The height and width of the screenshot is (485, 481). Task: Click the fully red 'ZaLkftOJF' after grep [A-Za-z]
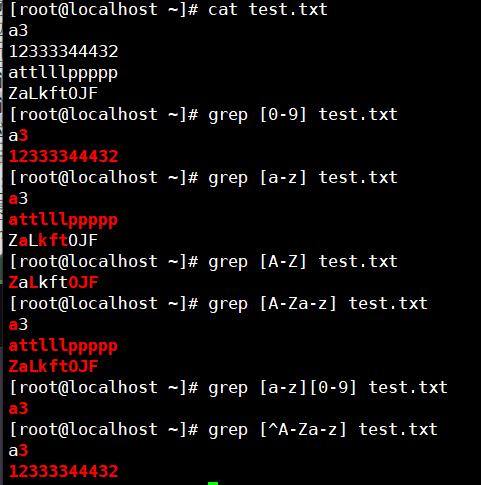53,366
